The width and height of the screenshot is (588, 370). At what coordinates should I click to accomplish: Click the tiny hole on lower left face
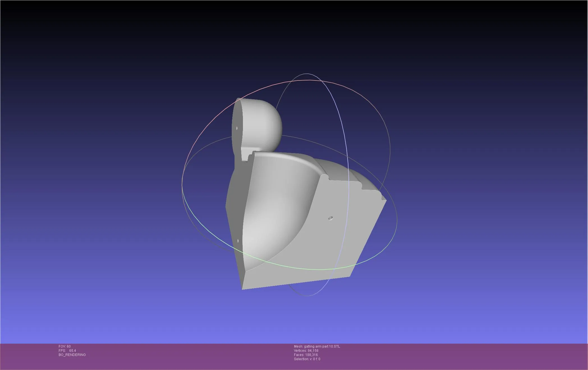click(238, 241)
